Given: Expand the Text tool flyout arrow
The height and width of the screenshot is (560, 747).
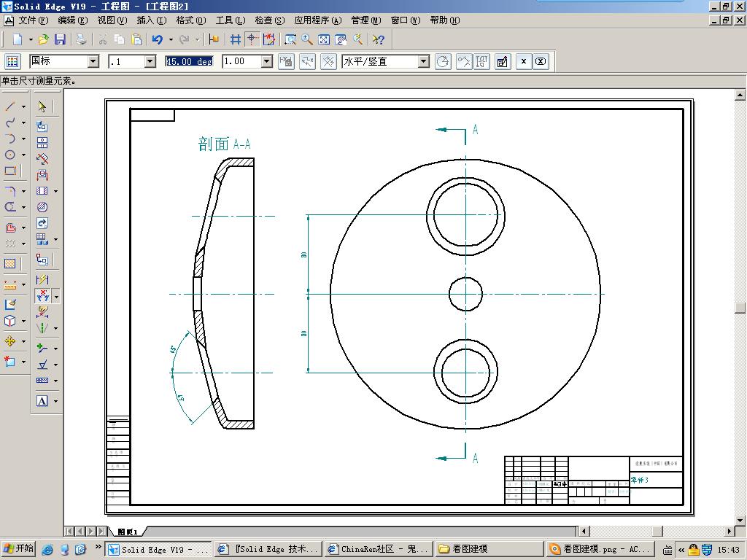Looking at the screenshot, I should tap(55, 402).
